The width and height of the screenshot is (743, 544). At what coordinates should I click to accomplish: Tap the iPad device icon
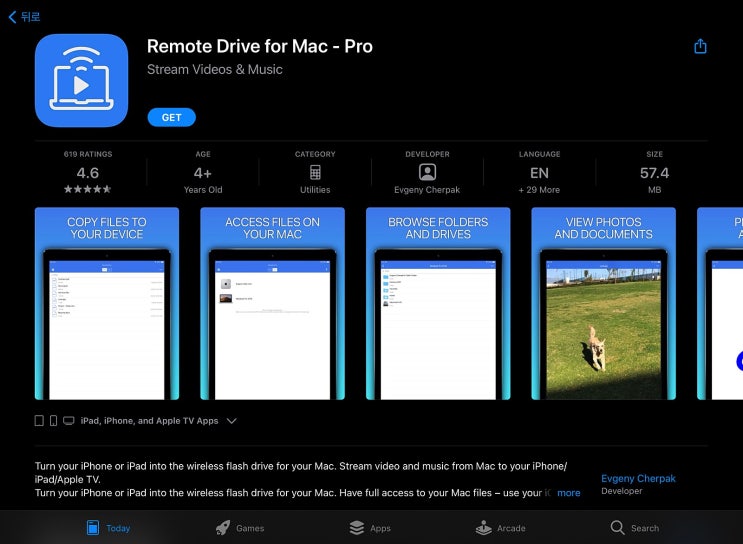pos(39,421)
